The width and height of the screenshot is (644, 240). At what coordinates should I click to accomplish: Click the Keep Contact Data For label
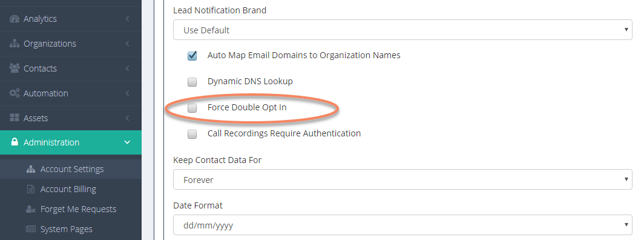[217, 160]
